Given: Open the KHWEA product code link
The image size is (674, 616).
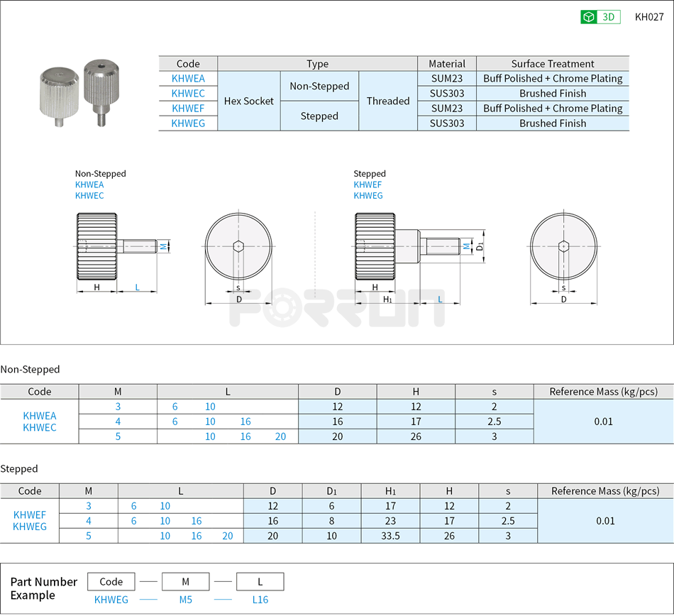Looking at the screenshot, I should point(188,79).
